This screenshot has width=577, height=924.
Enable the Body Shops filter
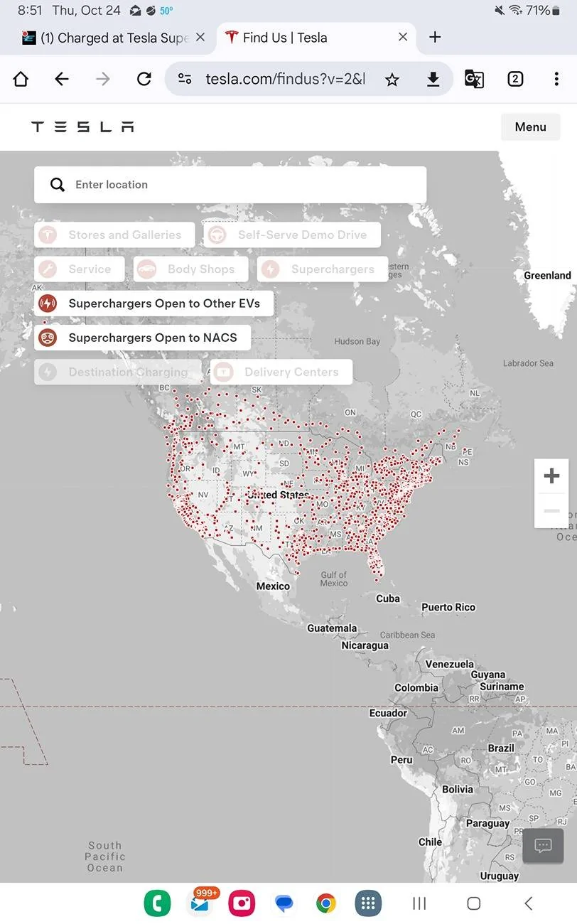coord(191,269)
